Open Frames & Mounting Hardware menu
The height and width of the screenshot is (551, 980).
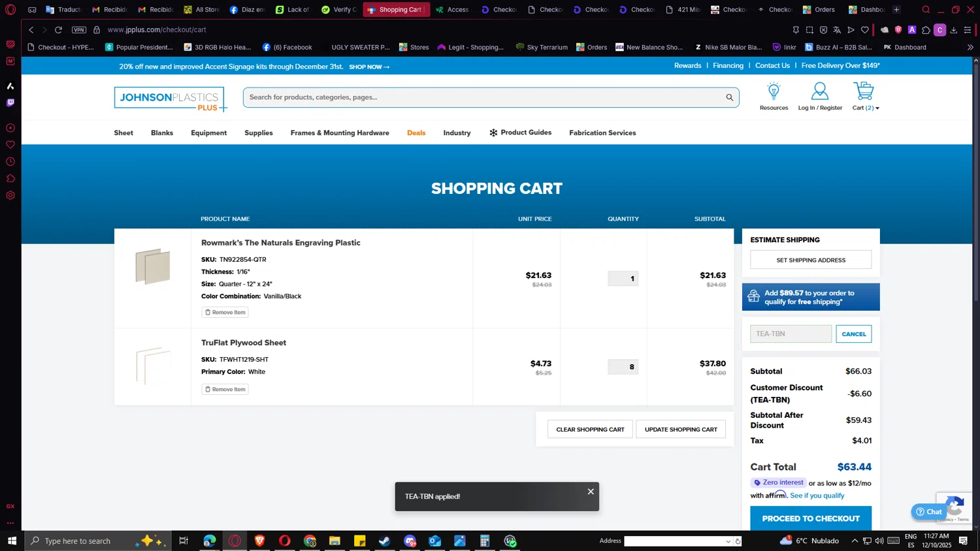point(340,133)
